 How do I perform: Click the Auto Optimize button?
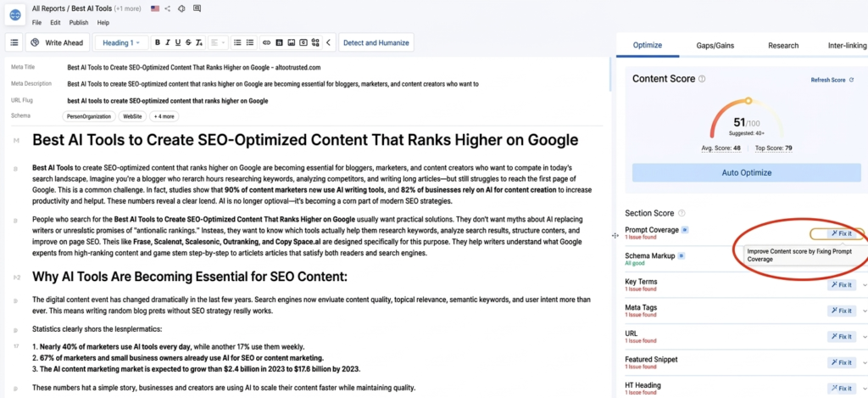click(x=746, y=172)
